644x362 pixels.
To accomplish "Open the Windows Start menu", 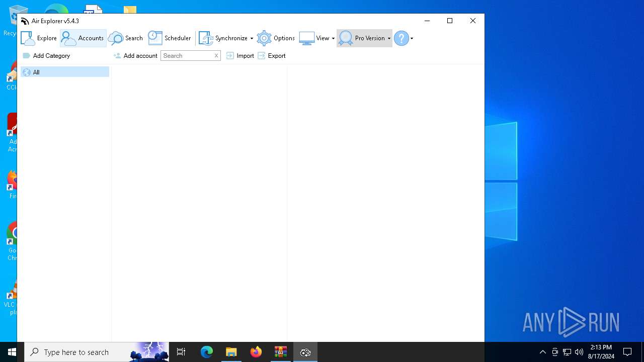I will [12, 352].
